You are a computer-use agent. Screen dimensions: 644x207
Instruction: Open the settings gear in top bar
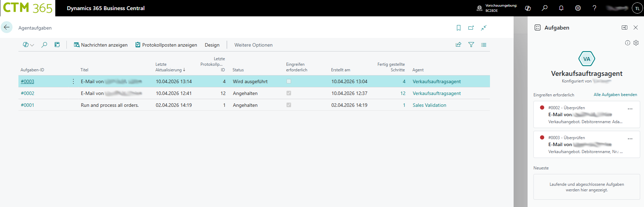click(578, 8)
